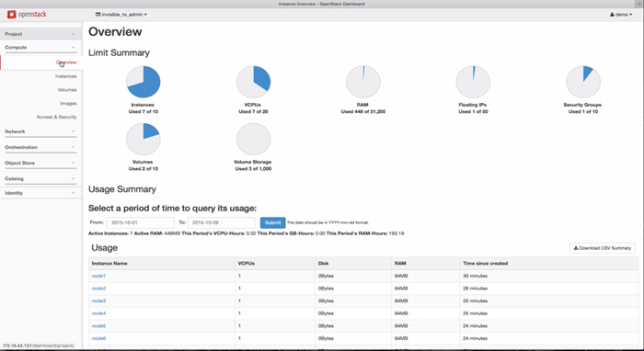Click the Instances usage pie chart
This screenshot has width=644, height=351.
143,82
